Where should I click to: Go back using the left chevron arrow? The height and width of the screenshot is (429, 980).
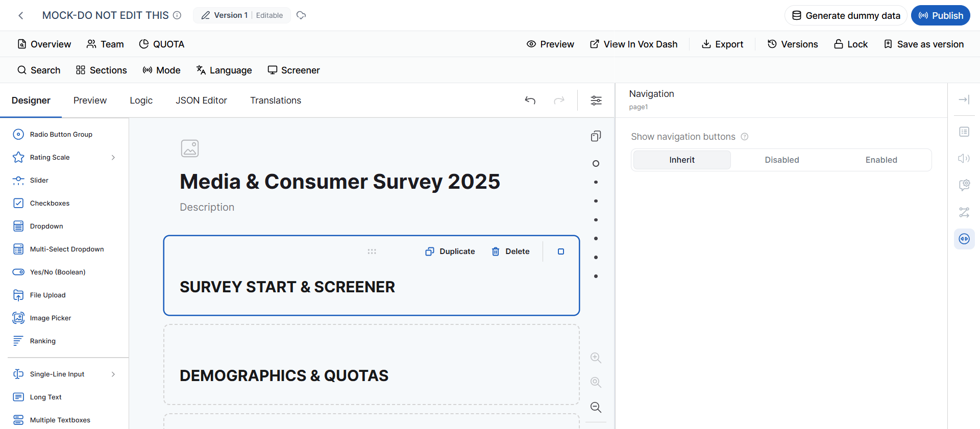[x=21, y=15]
